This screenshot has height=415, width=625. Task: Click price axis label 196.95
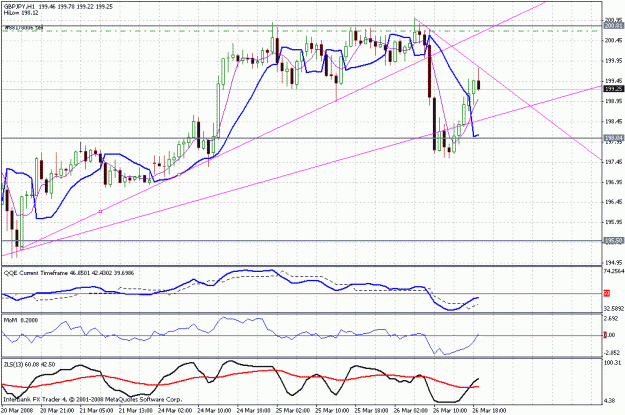click(x=614, y=182)
